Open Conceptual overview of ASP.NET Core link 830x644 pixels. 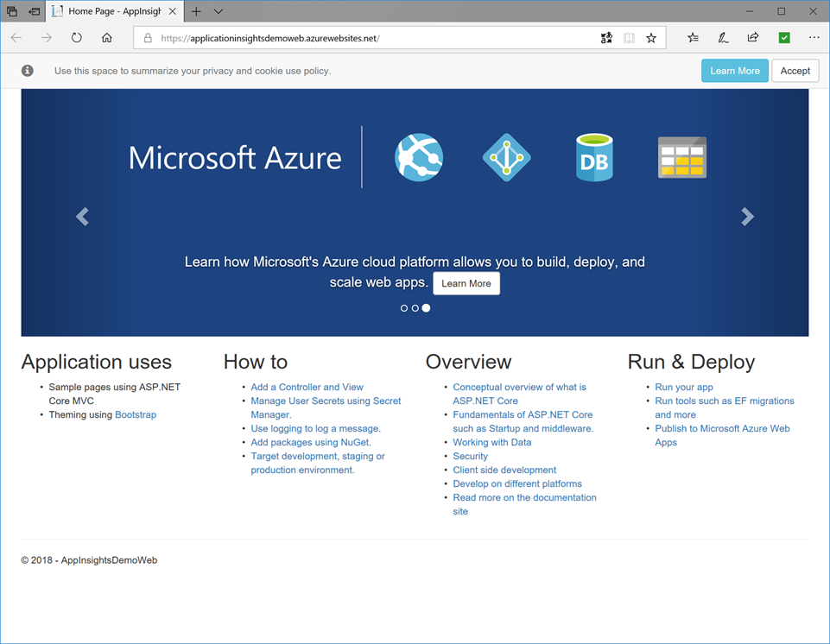click(519, 394)
